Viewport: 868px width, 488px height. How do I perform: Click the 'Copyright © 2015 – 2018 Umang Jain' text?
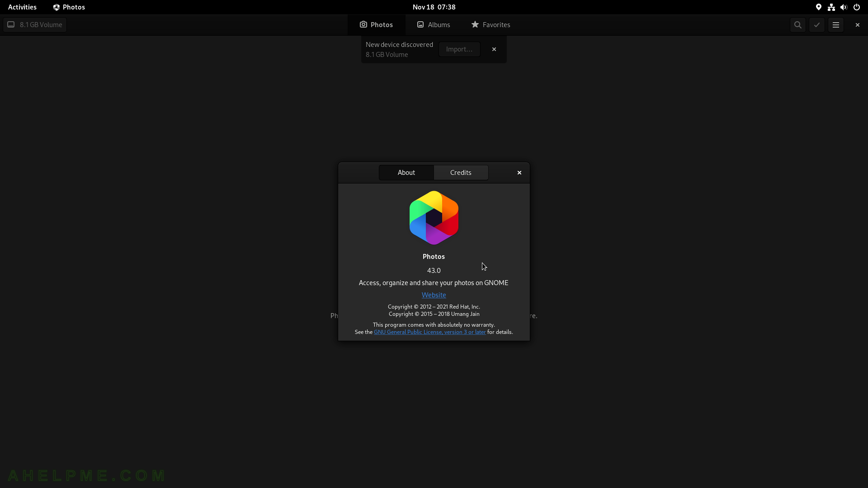tap(434, 314)
